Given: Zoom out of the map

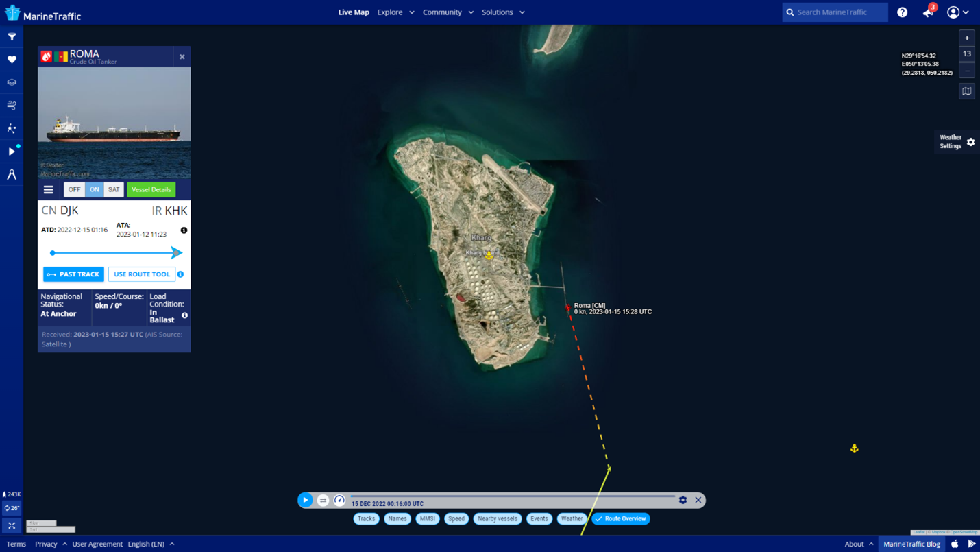Looking at the screenshot, I should pyautogui.click(x=967, y=71).
